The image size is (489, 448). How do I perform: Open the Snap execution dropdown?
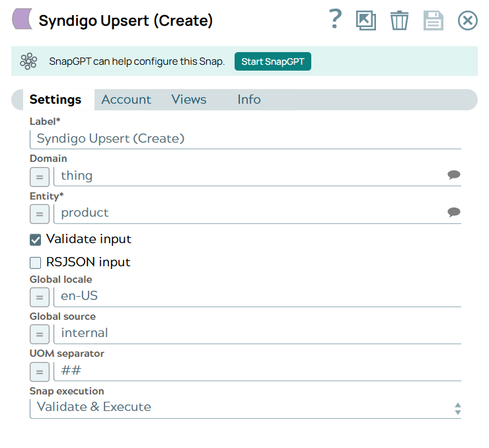point(245,408)
